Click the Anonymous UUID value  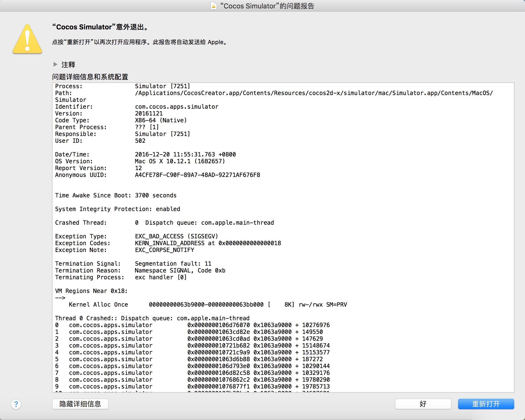coord(197,175)
